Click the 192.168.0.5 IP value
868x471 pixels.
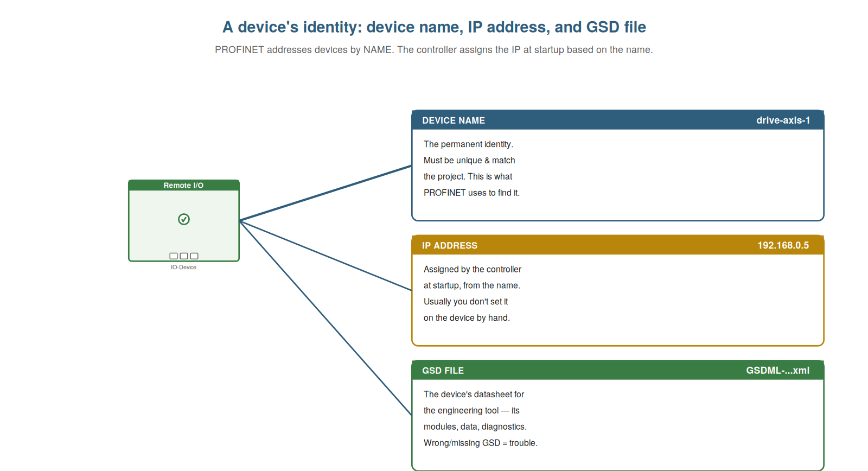[783, 245]
